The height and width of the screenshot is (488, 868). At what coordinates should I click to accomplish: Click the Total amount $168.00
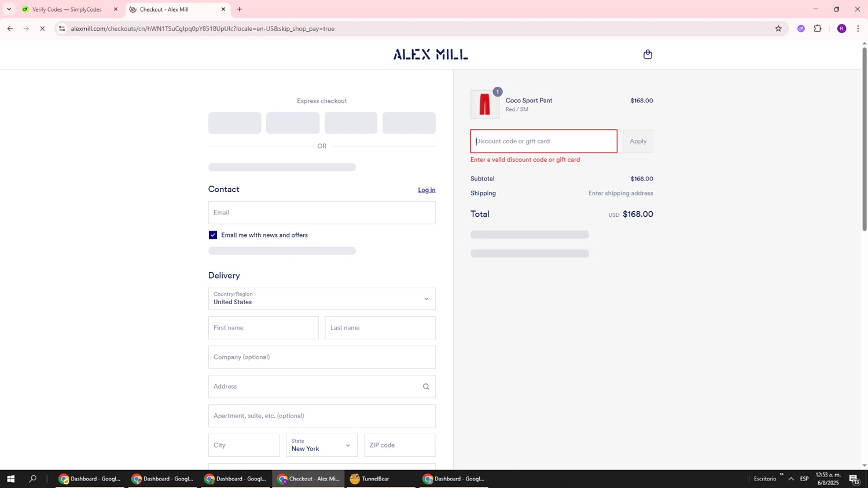[638, 214]
